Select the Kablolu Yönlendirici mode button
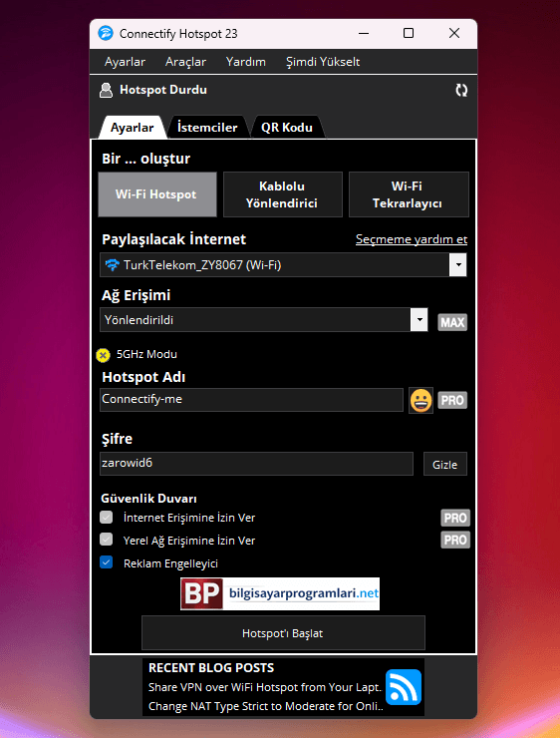The width and height of the screenshot is (560, 738). [283, 194]
